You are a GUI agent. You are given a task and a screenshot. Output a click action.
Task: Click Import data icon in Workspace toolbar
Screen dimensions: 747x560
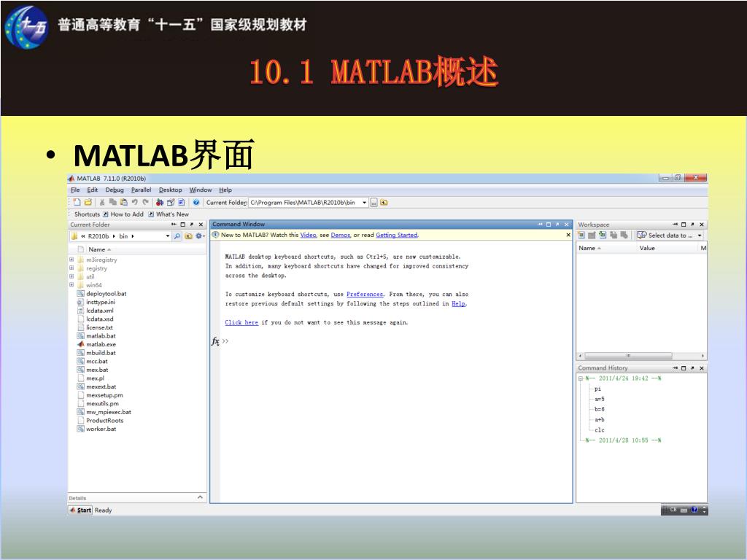603,236
